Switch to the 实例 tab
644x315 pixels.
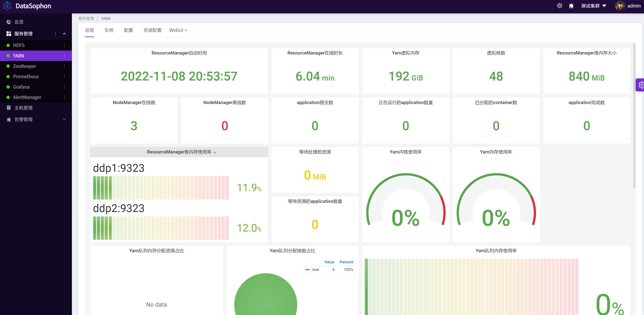pyautogui.click(x=109, y=30)
